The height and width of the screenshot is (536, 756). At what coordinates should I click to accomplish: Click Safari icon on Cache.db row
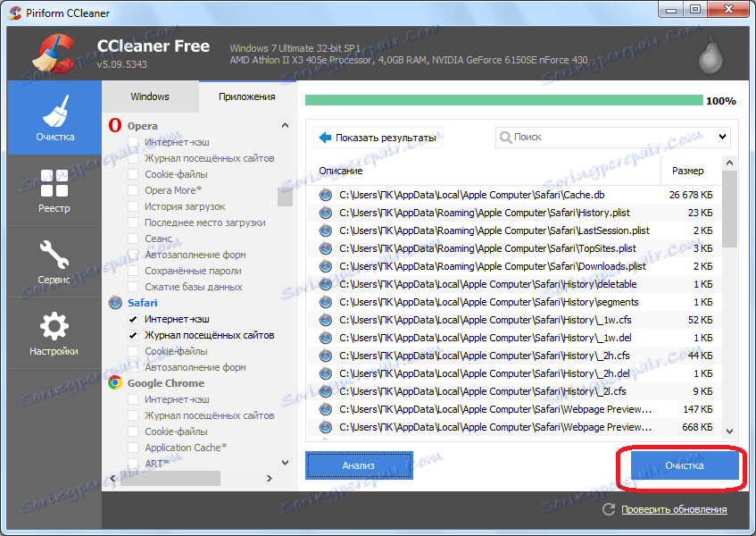coord(326,195)
